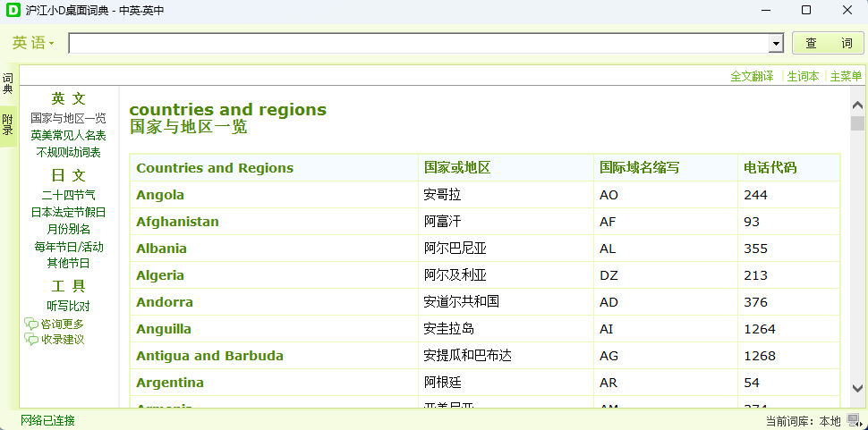Click the vertical scrollbar thumb

point(857,123)
